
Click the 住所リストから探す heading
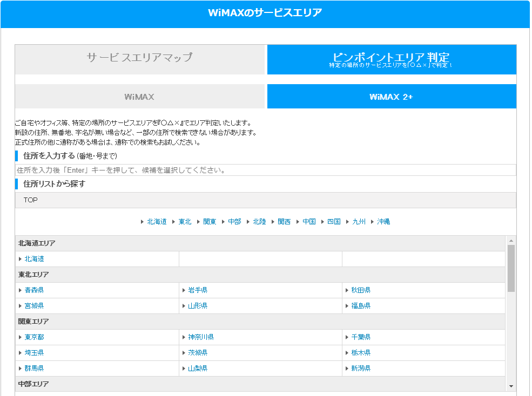(55, 184)
